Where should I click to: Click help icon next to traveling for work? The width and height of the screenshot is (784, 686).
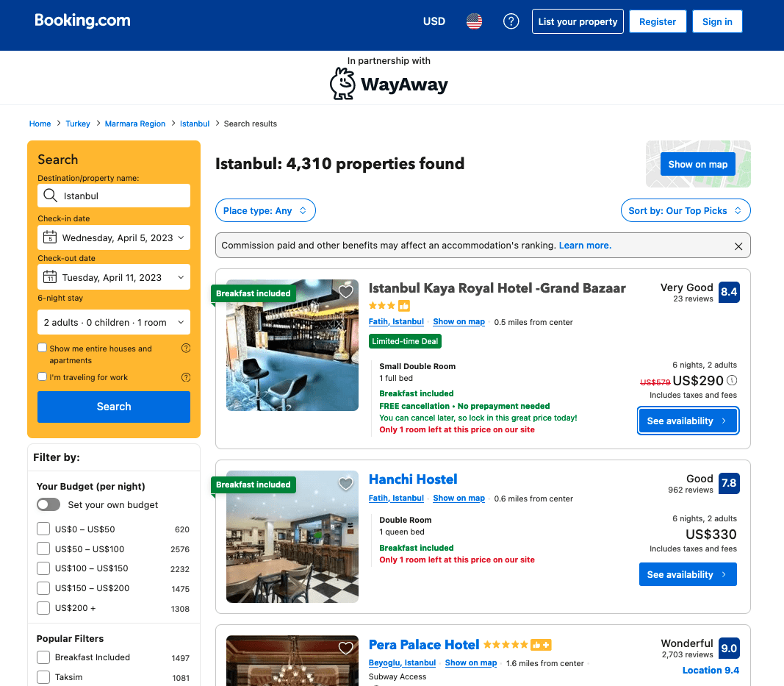pyautogui.click(x=185, y=377)
